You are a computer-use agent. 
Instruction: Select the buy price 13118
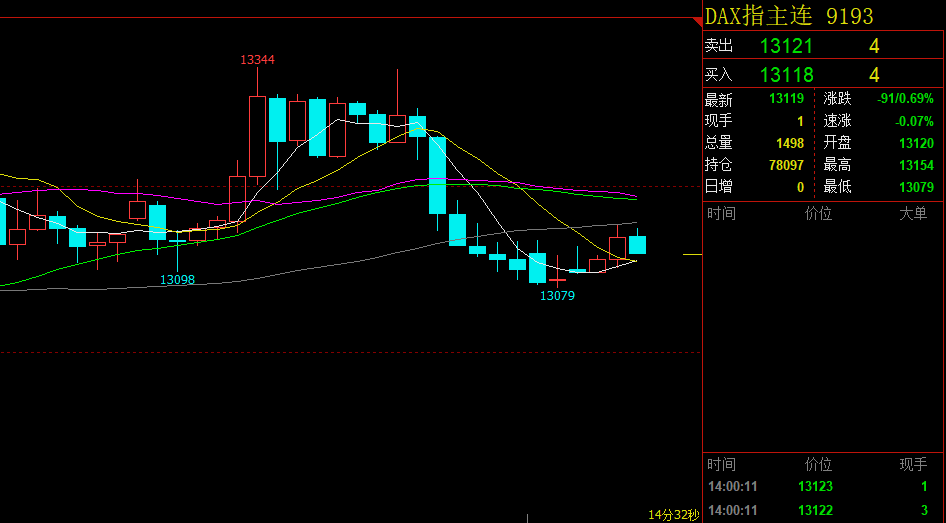786,75
